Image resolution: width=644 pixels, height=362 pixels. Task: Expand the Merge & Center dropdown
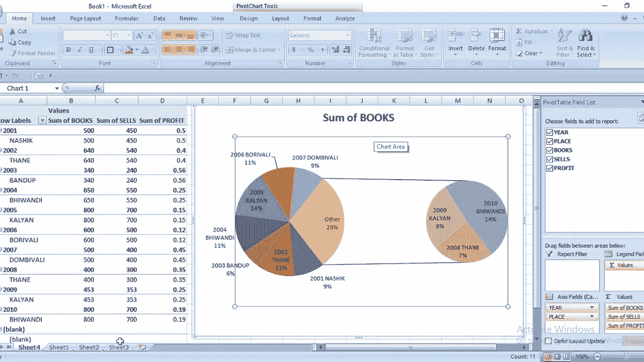pos(279,50)
